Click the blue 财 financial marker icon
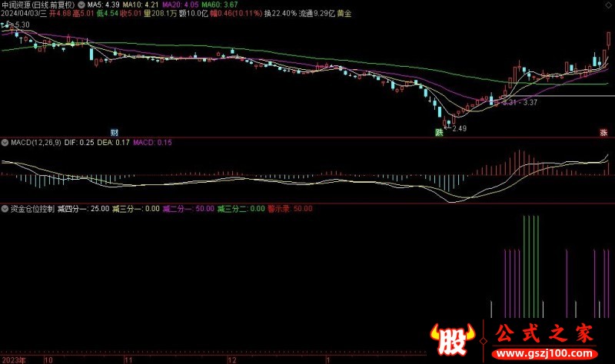Screen dimensions: 615x364 pos(114,133)
